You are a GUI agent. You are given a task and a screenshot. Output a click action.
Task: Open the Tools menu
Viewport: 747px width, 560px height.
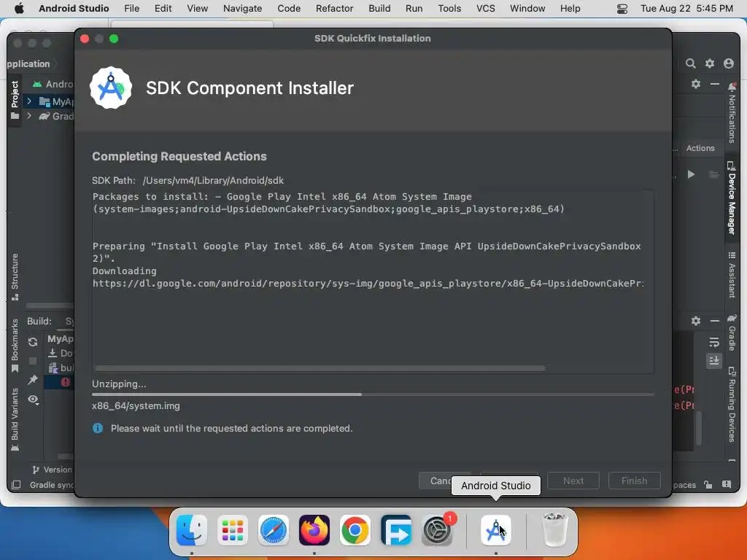pyautogui.click(x=449, y=8)
